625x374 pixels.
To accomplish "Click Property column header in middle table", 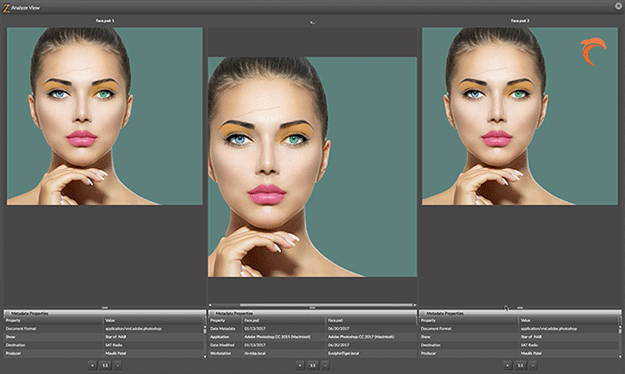I will (226, 320).
